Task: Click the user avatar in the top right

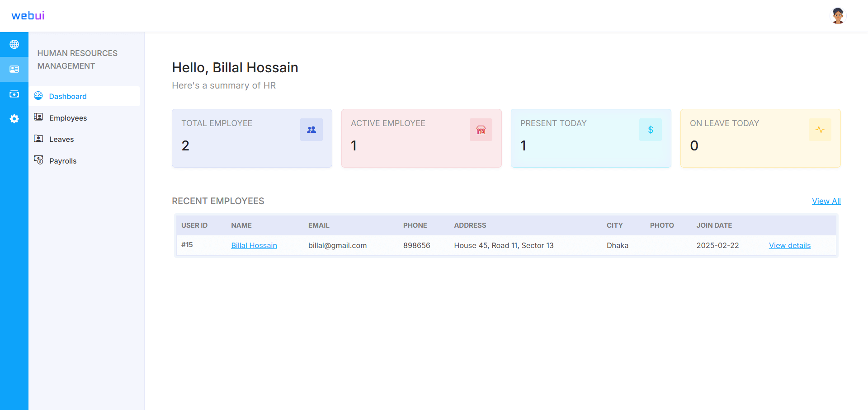Action: coord(838,16)
